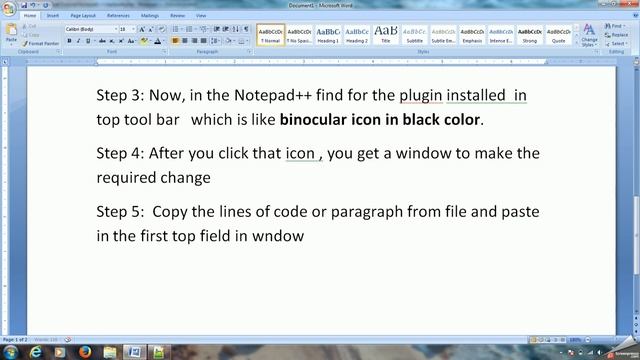The image size is (640, 360).
Task: Start a numbered list
Action: tap(189, 29)
